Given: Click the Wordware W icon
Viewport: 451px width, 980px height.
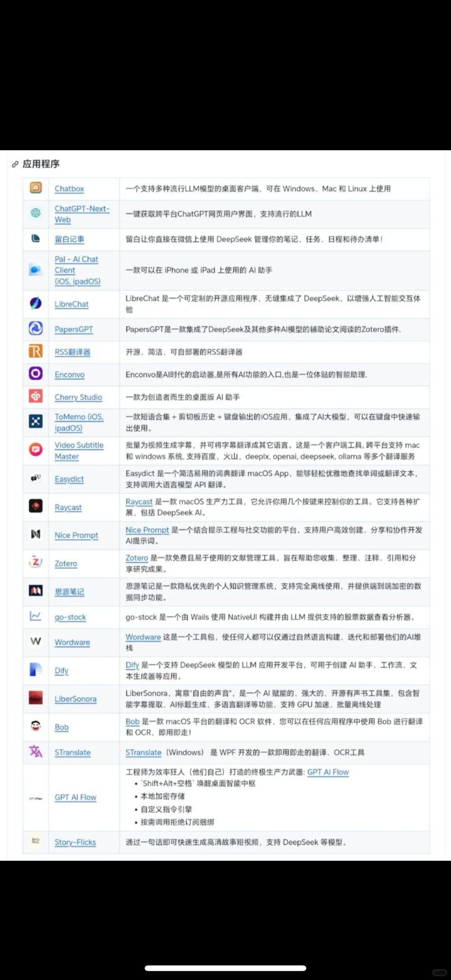Looking at the screenshot, I should (35, 641).
